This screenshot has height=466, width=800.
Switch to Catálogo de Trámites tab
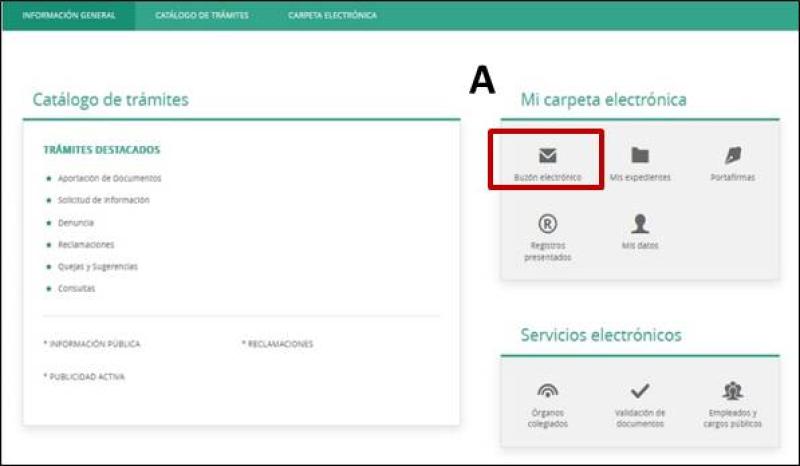(202, 16)
